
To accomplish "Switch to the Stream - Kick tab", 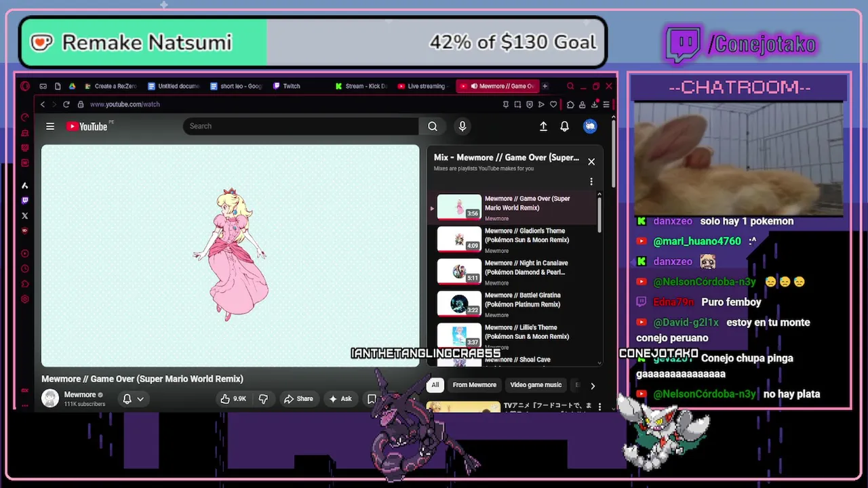I will [361, 86].
